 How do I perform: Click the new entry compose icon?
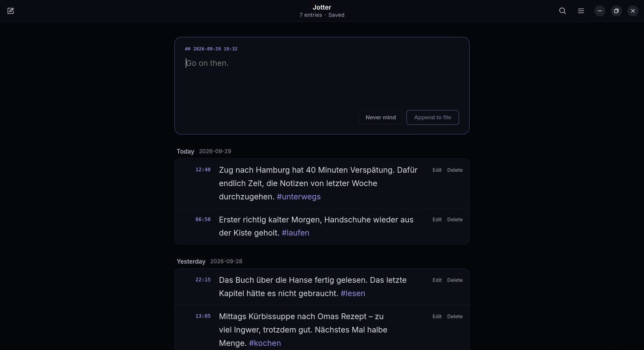click(x=10, y=11)
